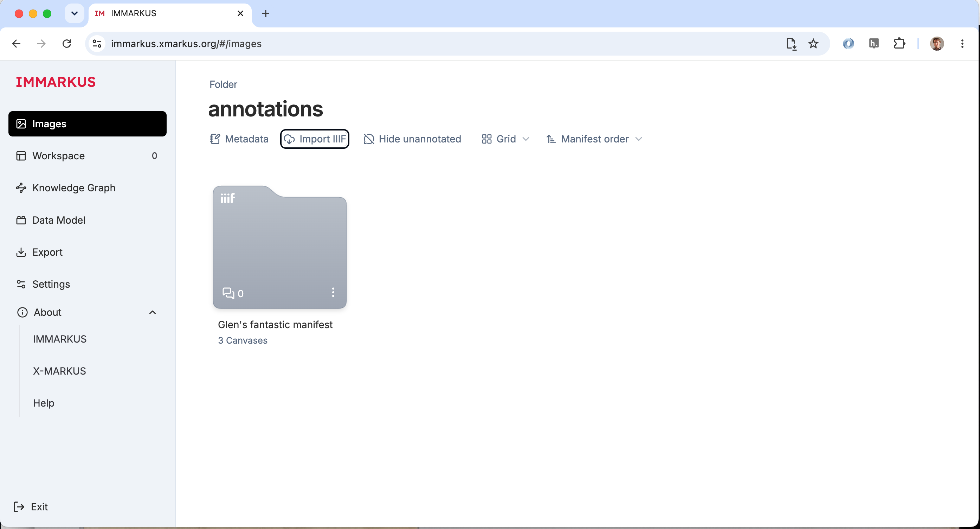Open the Export page
This screenshot has height=529, width=980.
tap(87, 252)
